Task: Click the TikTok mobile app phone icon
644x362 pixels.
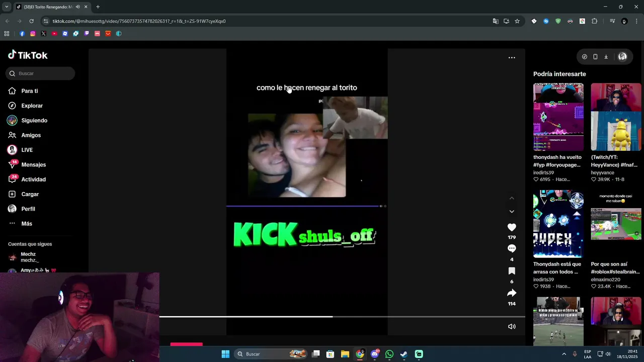Action: [x=595, y=57]
